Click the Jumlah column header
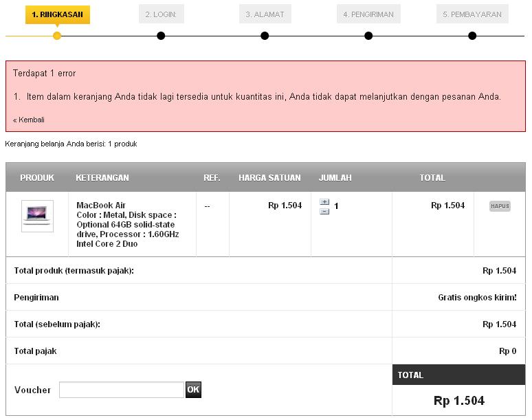 coord(335,178)
